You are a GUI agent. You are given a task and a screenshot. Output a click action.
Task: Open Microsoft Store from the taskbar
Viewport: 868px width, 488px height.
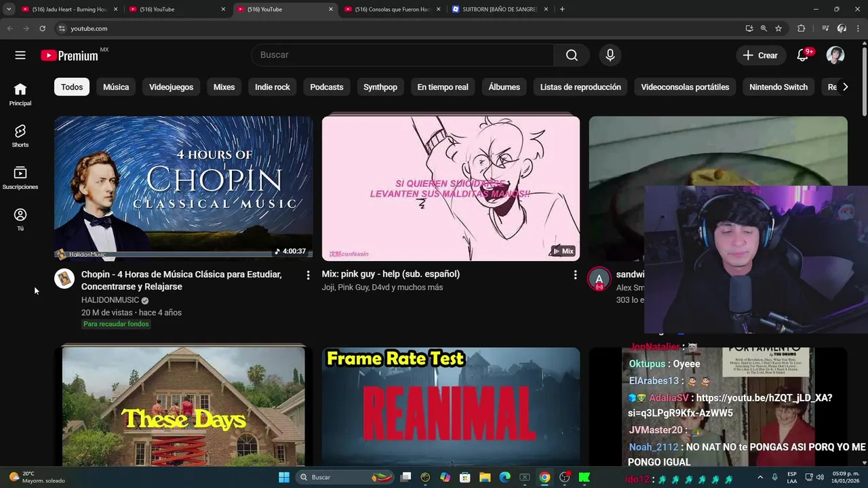point(465,477)
